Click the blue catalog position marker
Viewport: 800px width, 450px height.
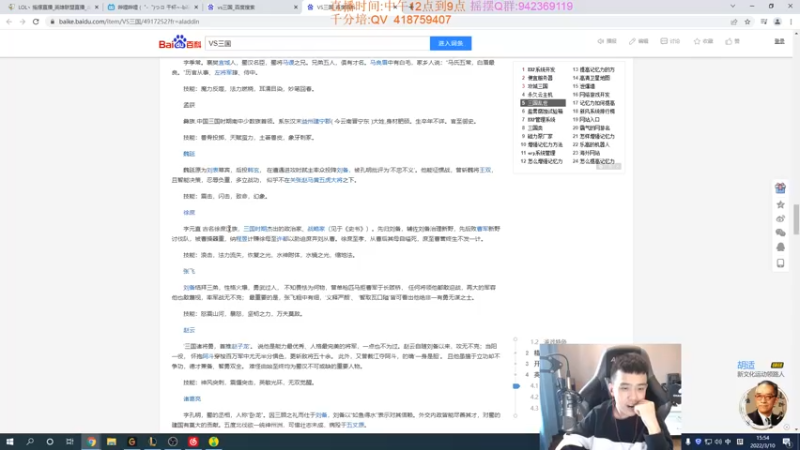pyautogui.click(x=516, y=386)
